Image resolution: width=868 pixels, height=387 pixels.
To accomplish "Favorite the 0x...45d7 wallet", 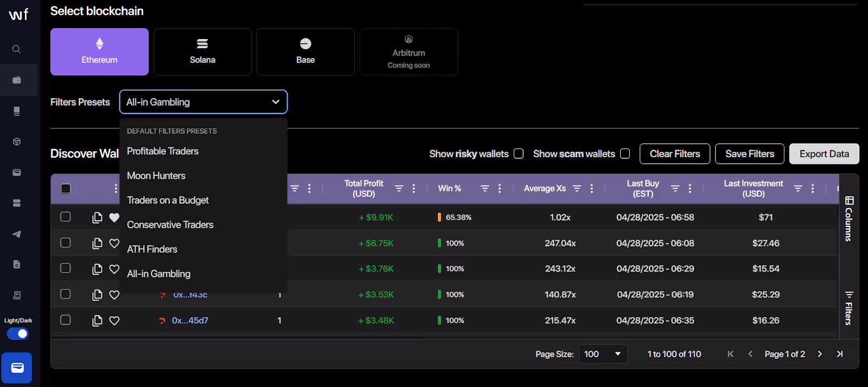I will click(114, 320).
